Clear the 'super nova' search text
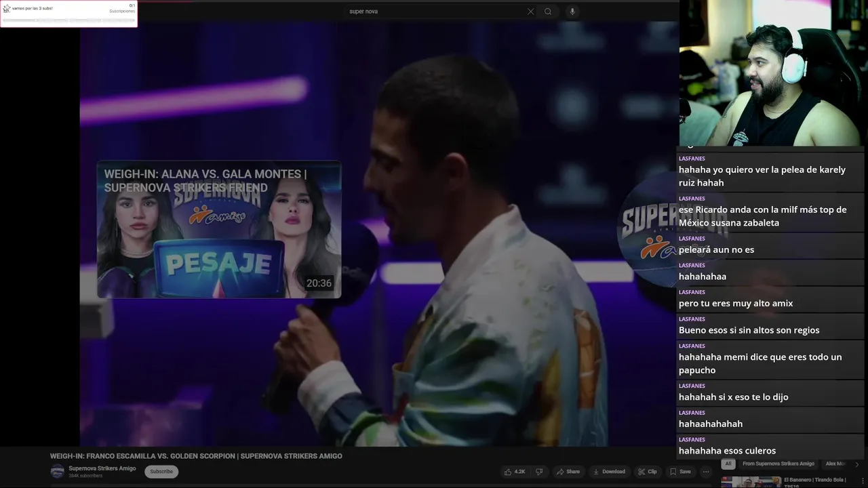Image resolution: width=868 pixels, height=488 pixels. pyautogui.click(x=530, y=12)
